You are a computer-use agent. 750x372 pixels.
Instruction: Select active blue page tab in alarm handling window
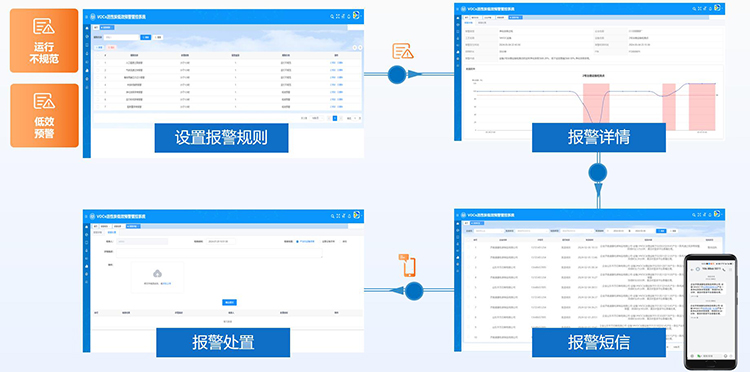pos(133,226)
